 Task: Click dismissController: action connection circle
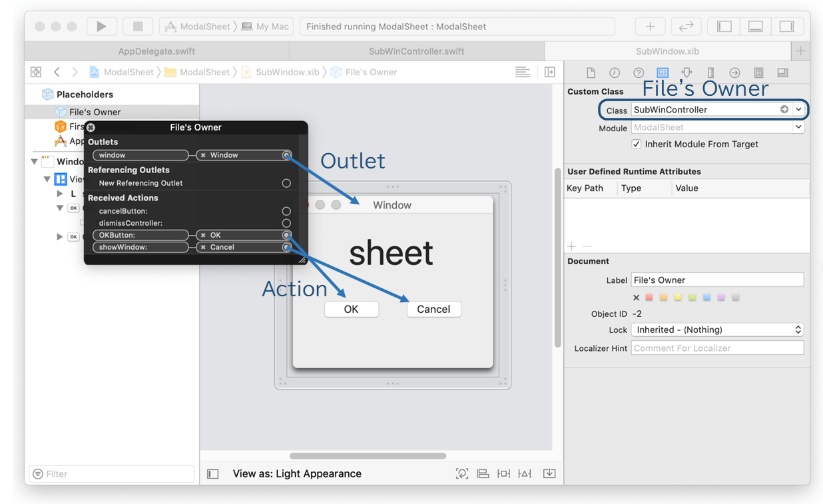click(x=286, y=223)
